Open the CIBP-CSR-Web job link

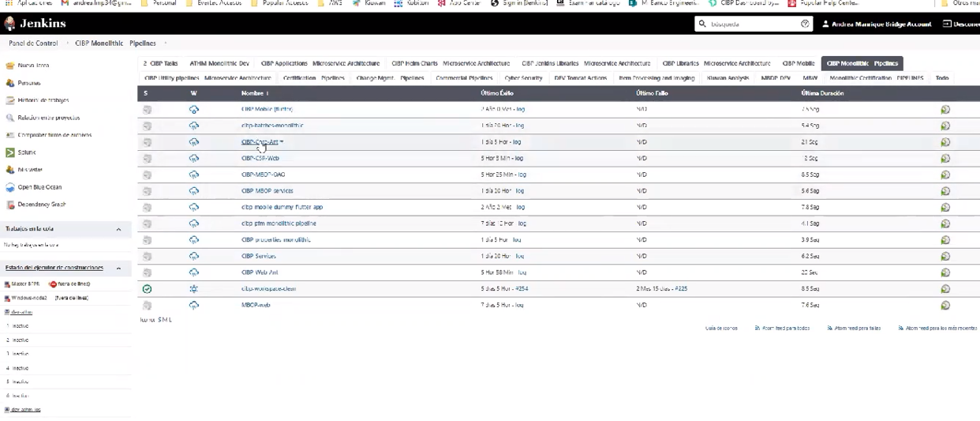(x=260, y=159)
